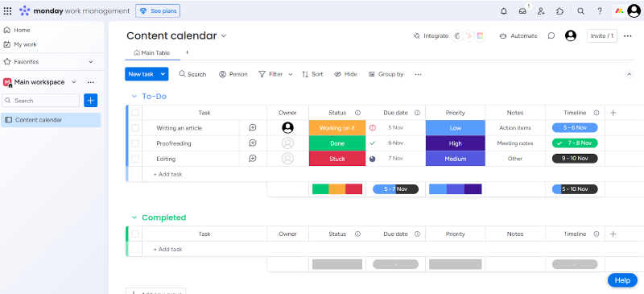
Task: Go to Home in sidebar
Action: tap(17, 30)
